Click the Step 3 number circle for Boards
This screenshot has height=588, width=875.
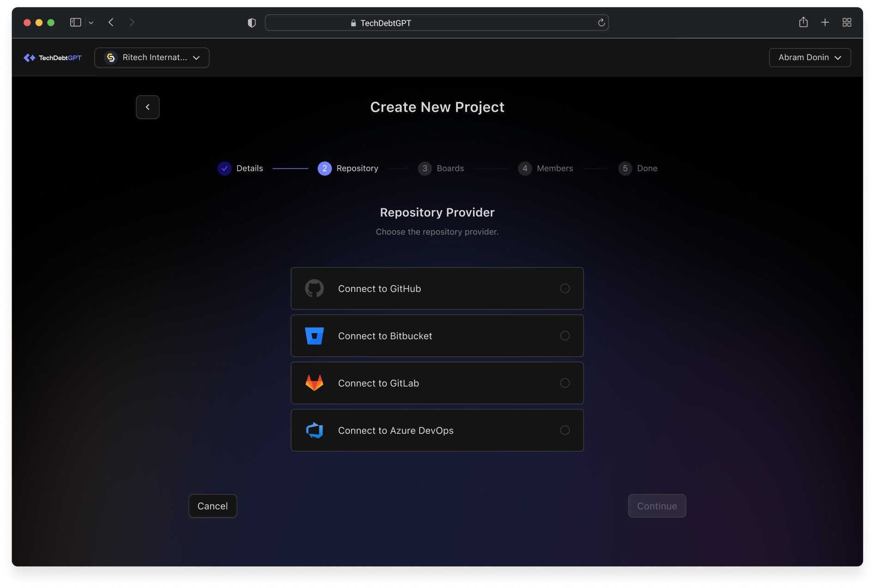(x=425, y=169)
